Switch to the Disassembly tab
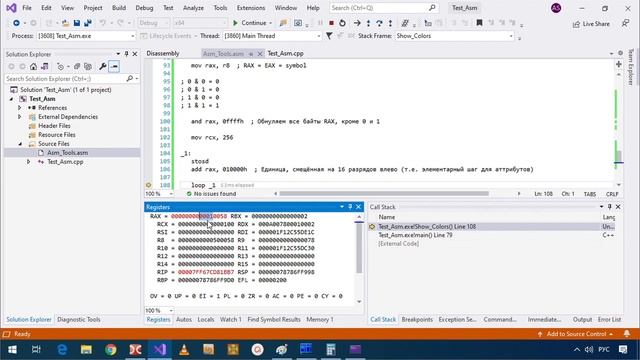Screen dimensions: 640x360 (x=163, y=53)
